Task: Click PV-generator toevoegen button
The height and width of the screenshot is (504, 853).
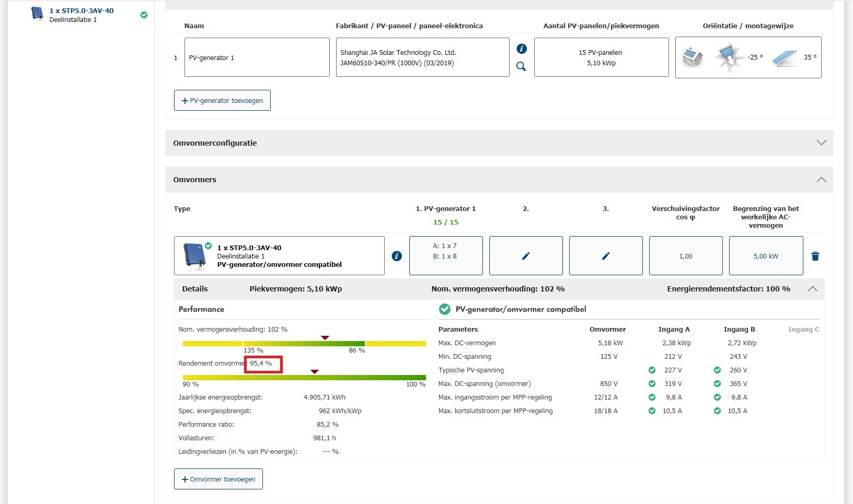Action: (222, 100)
